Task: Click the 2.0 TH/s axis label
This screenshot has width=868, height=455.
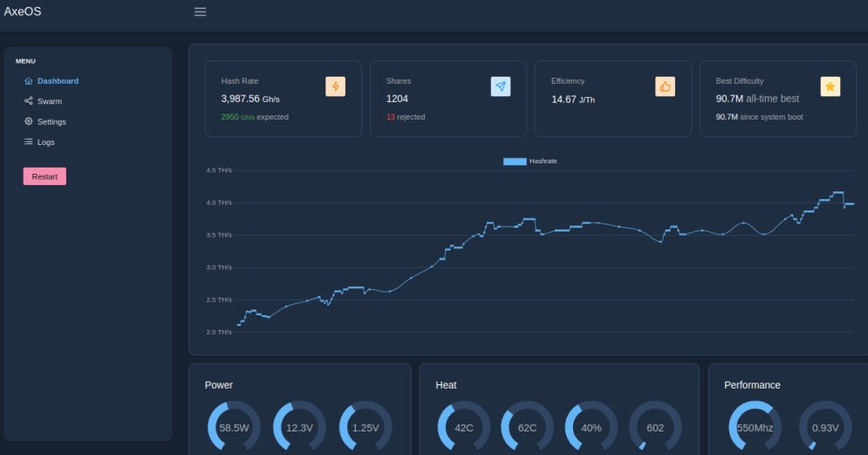Action: click(219, 332)
